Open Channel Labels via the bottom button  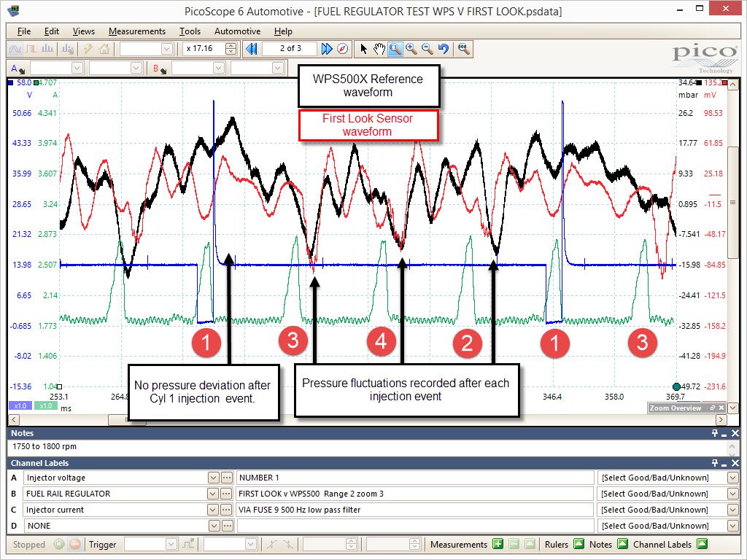coord(702,544)
